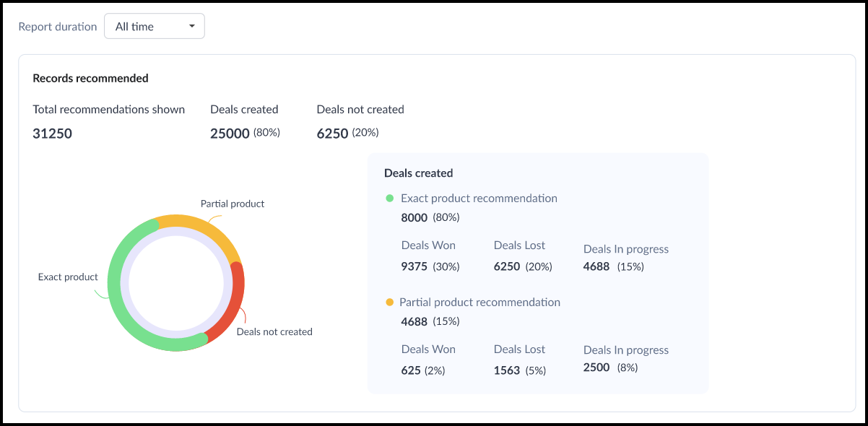Viewport: 868px width, 426px height.
Task: Click the Records recommended heading
Action: 90,78
